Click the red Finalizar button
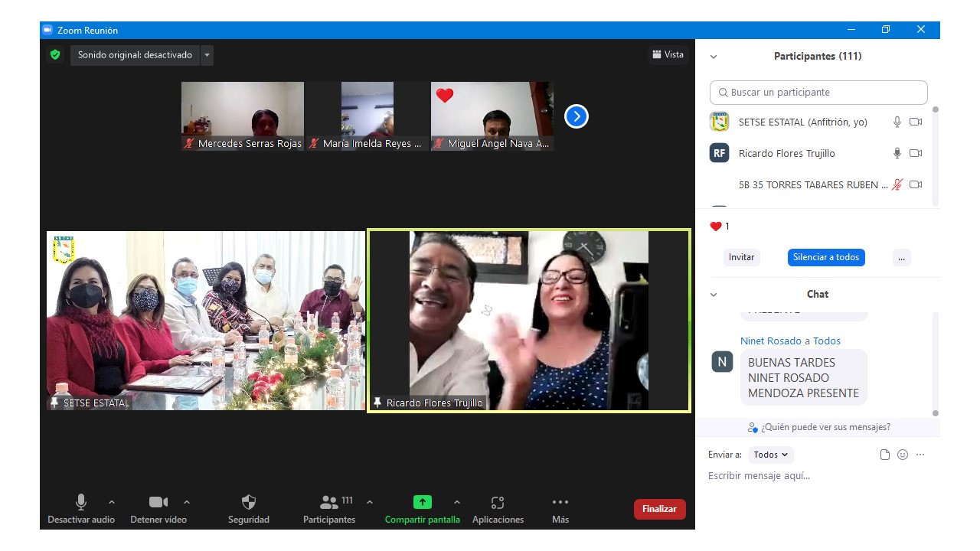The width and height of the screenshot is (980, 551). (x=659, y=509)
